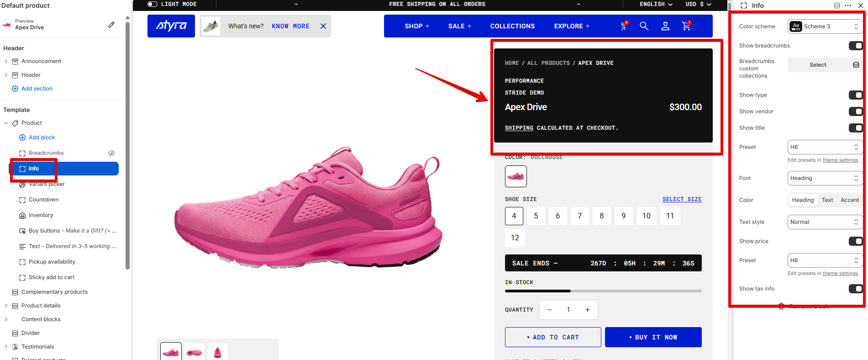The width and height of the screenshot is (868, 360).
Task: Open the USD currency selector
Action: (x=699, y=4)
